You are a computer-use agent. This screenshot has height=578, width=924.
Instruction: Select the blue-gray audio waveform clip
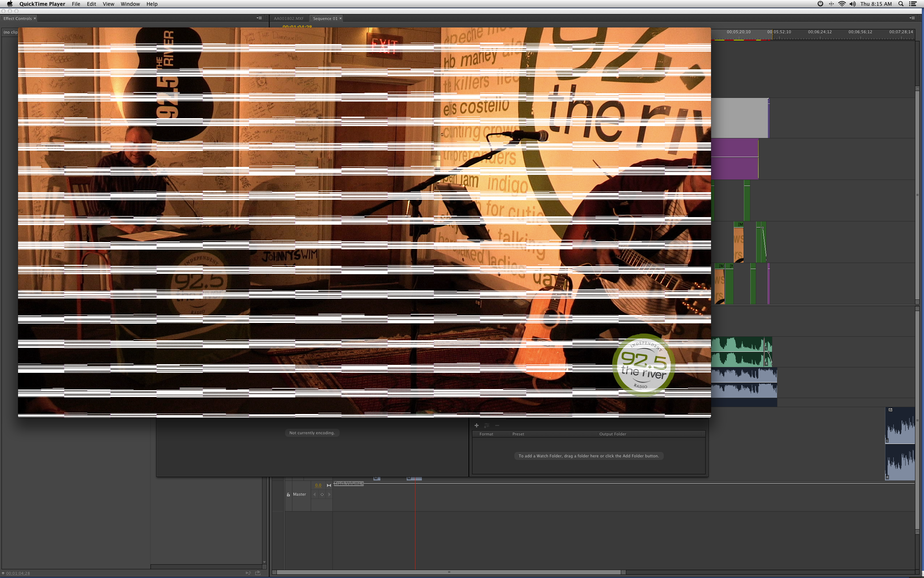(744, 383)
